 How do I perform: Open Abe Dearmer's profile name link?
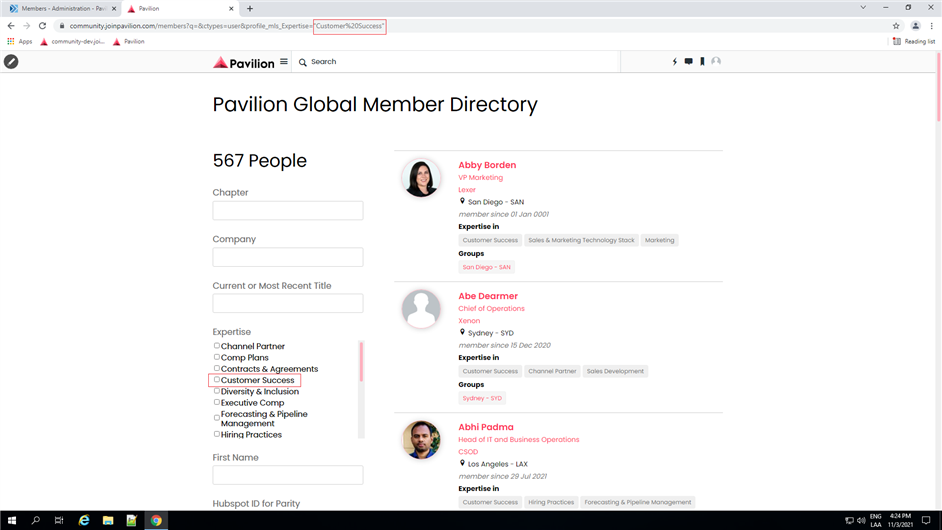click(x=488, y=296)
